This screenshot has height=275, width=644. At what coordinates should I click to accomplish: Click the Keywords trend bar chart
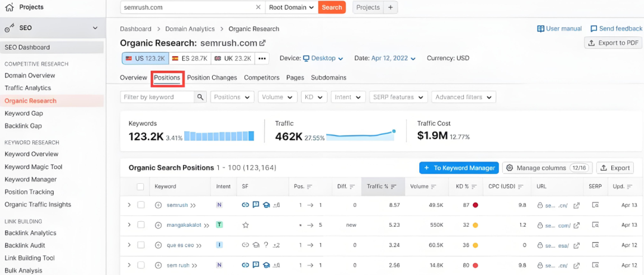pyautogui.click(x=219, y=136)
